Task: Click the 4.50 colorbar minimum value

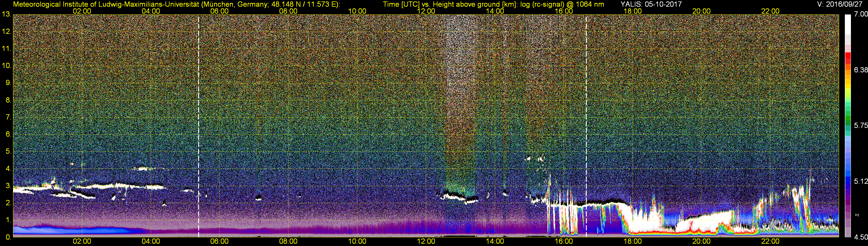Action: [861, 237]
